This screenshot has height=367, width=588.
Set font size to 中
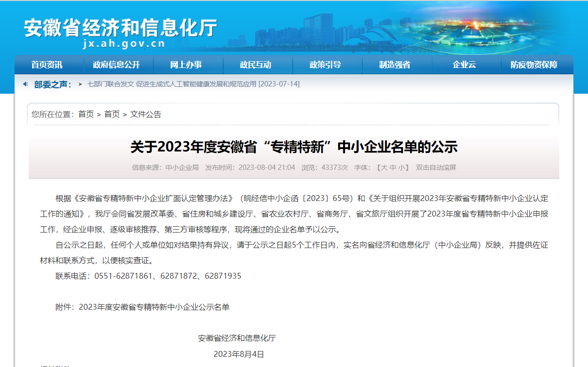tap(393, 167)
